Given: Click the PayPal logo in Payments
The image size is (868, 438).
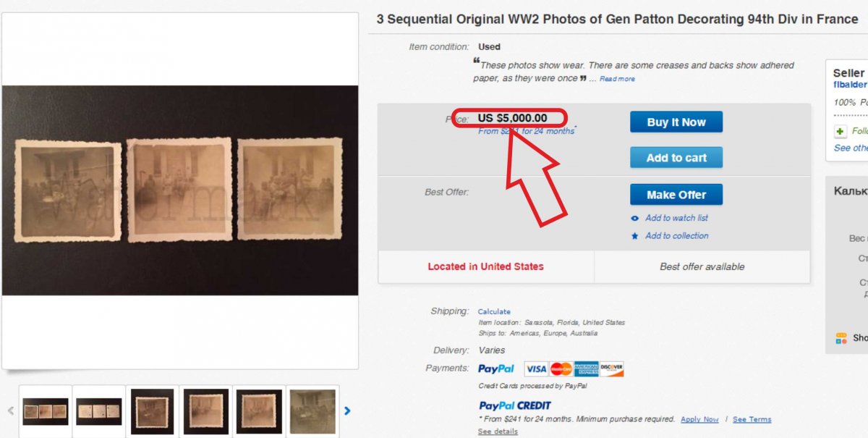Looking at the screenshot, I should point(496,368).
